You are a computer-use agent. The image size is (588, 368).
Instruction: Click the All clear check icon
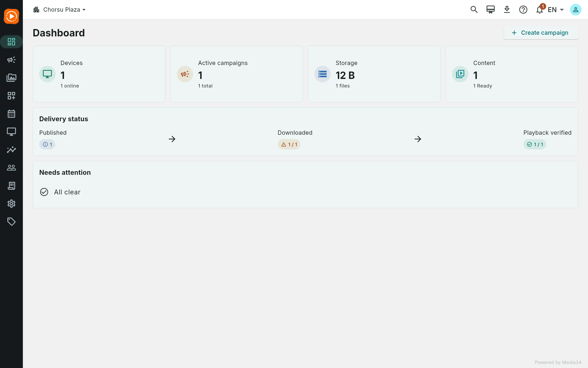click(x=44, y=192)
